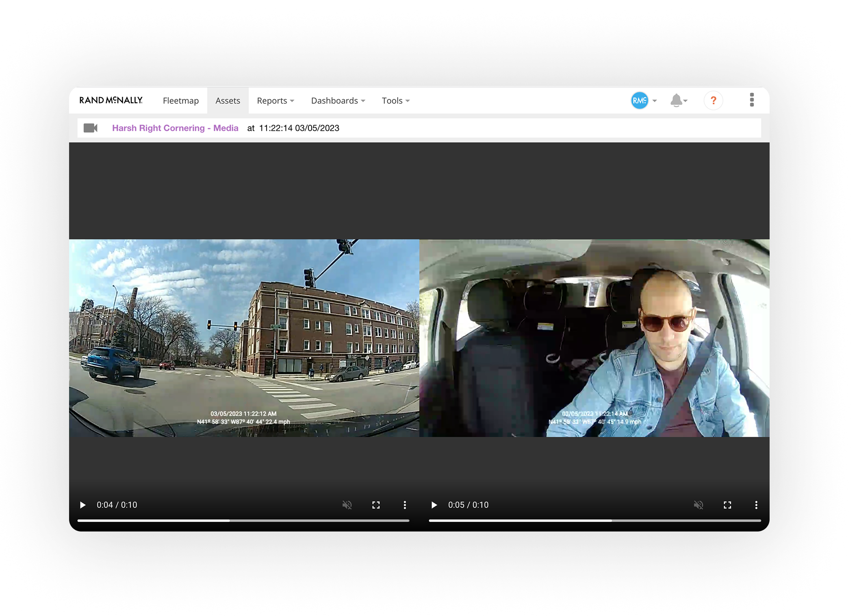Click the RMC user avatar
859x616 pixels.
[640, 100]
